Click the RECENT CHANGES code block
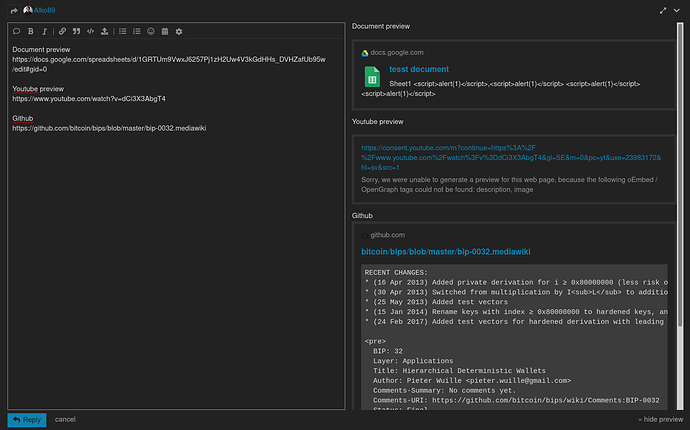 tap(514, 337)
